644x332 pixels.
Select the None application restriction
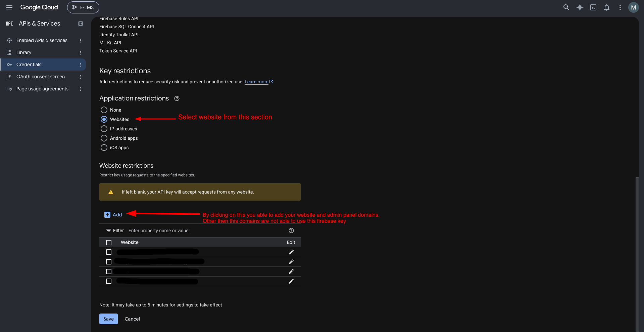point(104,110)
